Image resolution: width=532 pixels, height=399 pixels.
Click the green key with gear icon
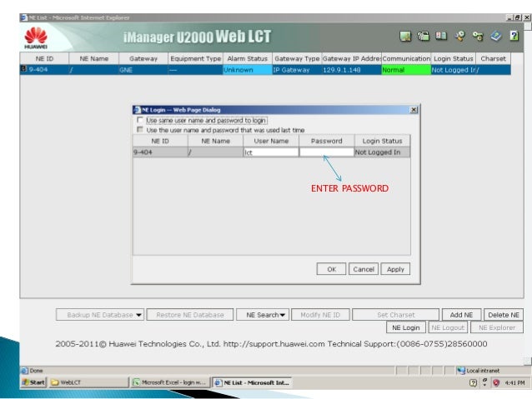[x=478, y=36]
